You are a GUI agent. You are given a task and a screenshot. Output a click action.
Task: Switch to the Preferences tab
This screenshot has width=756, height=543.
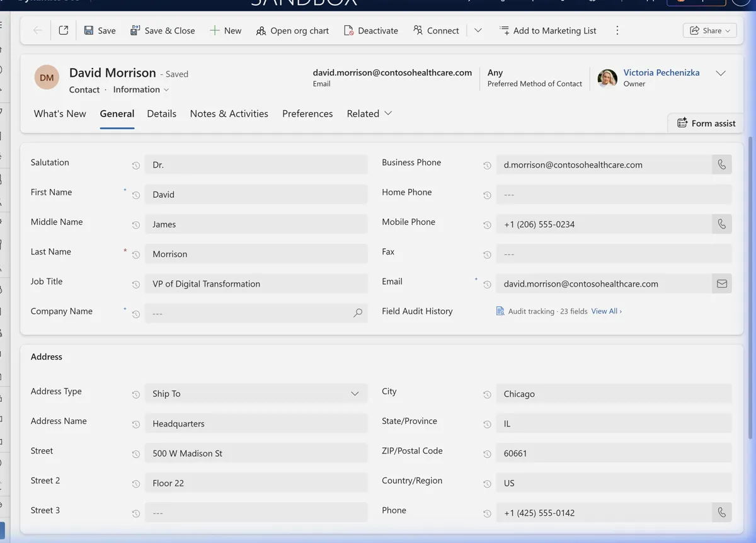click(x=307, y=113)
